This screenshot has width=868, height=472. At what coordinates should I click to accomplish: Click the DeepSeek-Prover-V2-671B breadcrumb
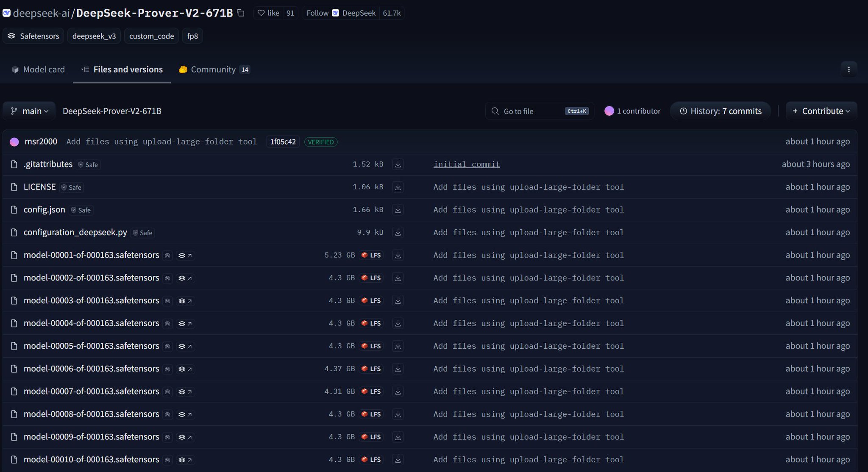coord(112,111)
